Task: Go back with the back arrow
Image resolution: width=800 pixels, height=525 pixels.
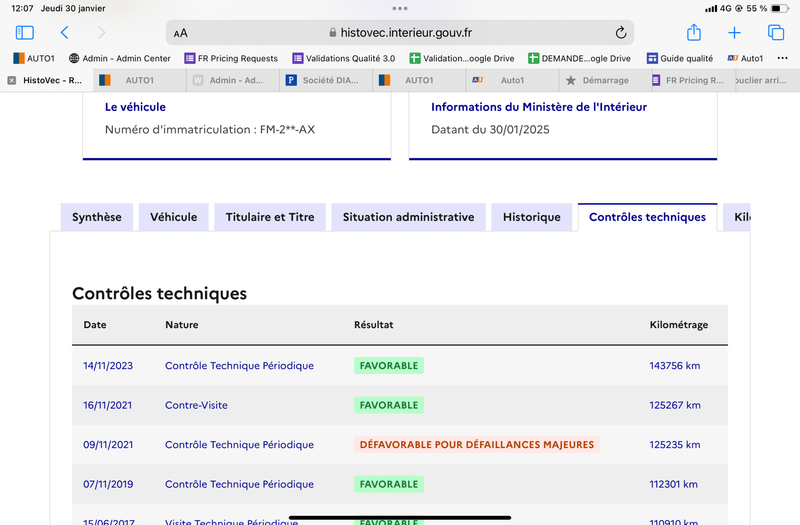Action: [64, 33]
